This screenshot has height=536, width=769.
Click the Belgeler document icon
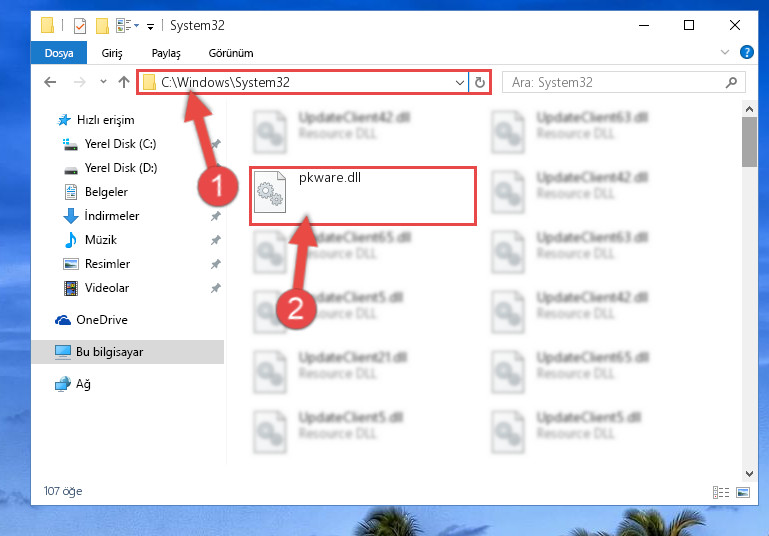coord(71,192)
